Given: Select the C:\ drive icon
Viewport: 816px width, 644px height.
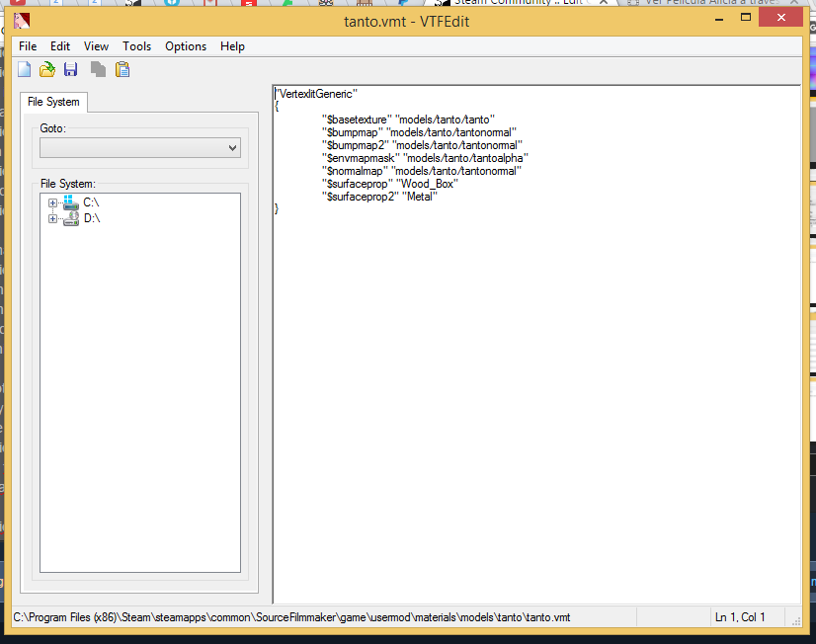Looking at the screenshot, I should (x=70, y=202).
